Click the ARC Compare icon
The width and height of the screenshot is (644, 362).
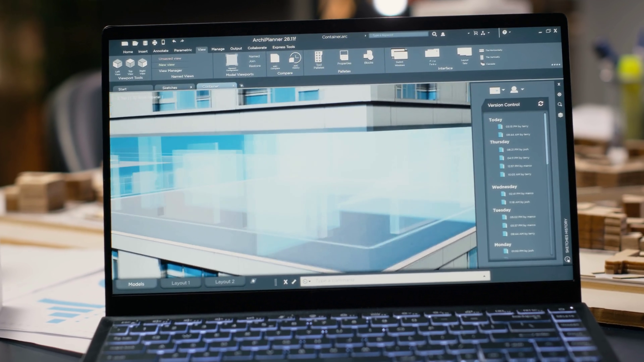pyautogui.click(x=275, y=59)
